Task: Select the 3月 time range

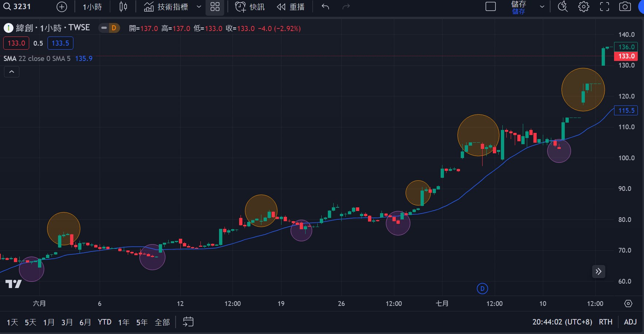Action: [67, 322]
